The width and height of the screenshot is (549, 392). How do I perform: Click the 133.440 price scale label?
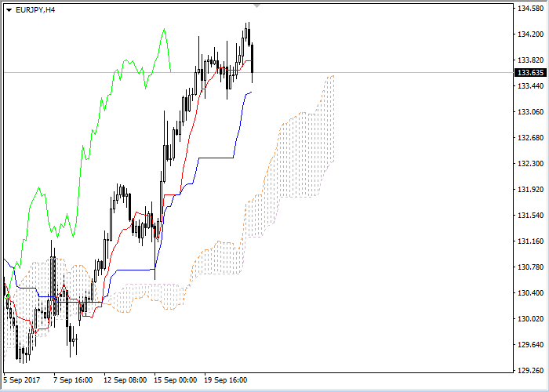(x=530, y=86)
